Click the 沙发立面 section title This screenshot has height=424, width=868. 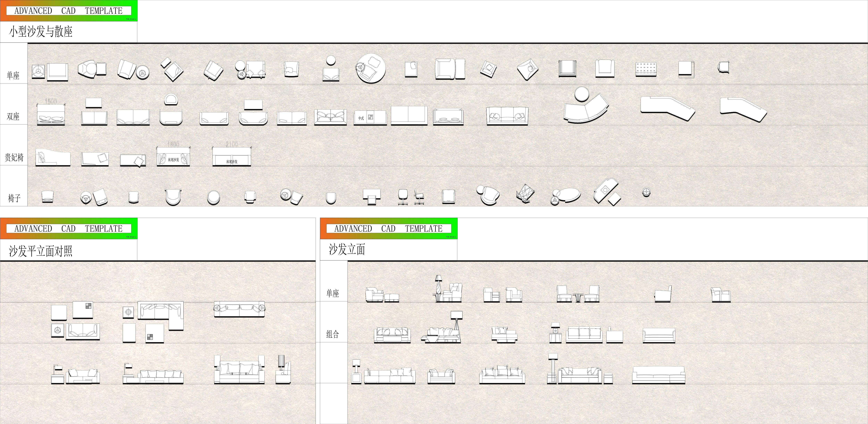click(x=347, y=250)
